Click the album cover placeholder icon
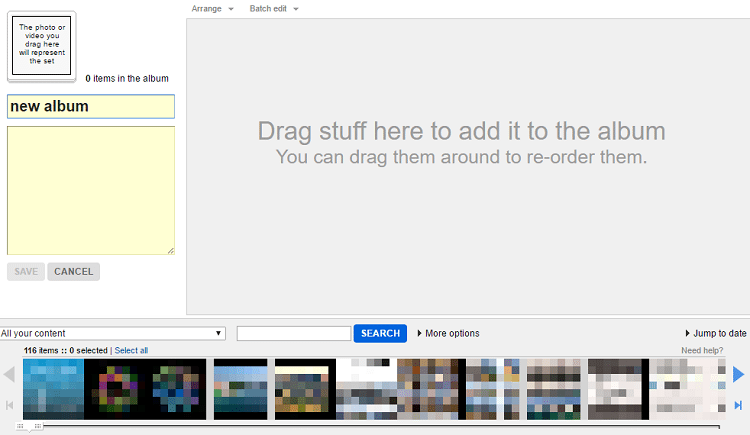The height and width of the screenshot is (435, 750). click(x=41, y=45)
